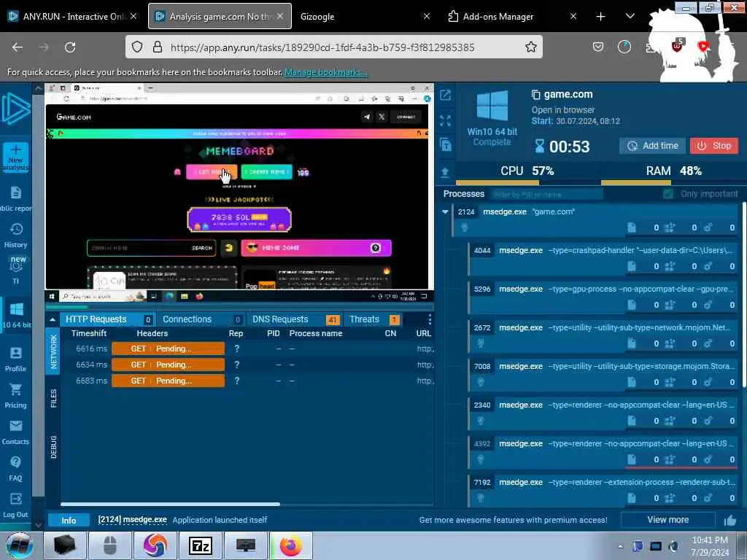Viewport: 747px width, 560px height.
Task: Show hidden system tray icons
Action: pyautogui.click(x=620, y=546)
